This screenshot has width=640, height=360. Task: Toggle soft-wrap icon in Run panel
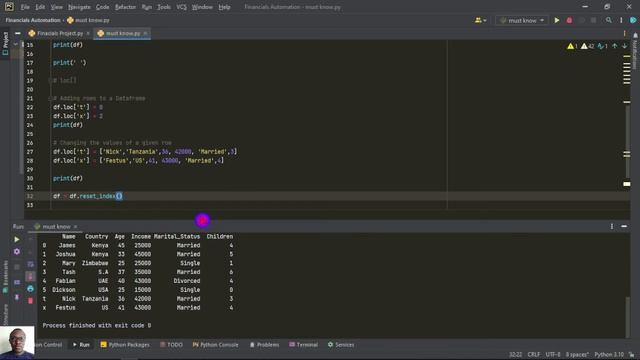click(30, 264)
